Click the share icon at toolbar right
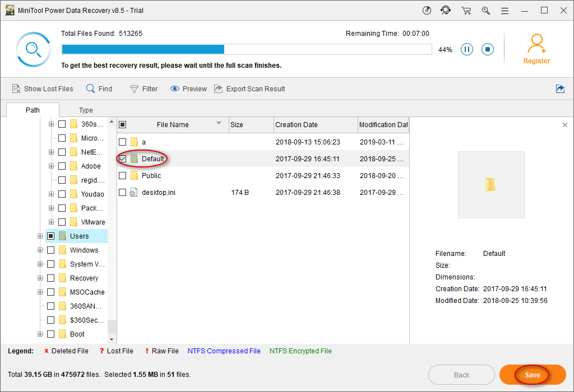Image resolution: width=574 pixels, height=392 pixels. (x=560, y=88)
